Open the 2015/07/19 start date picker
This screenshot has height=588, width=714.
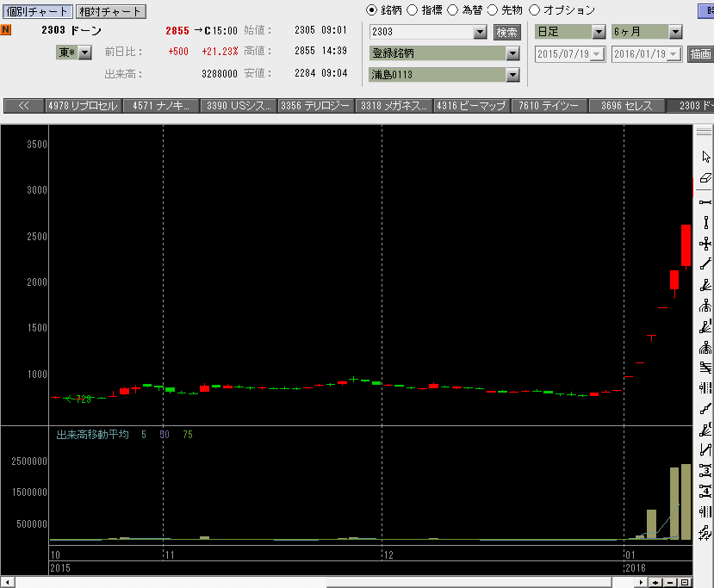pyautogui.click(x=597, y=54)
